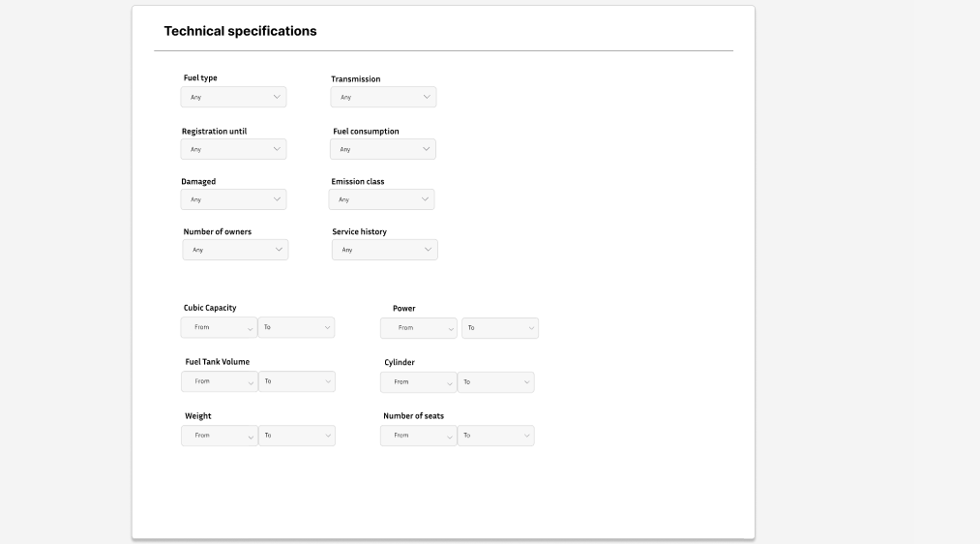Open the Number of owners dropdown
Screen dimensions: 980x544
235,250
